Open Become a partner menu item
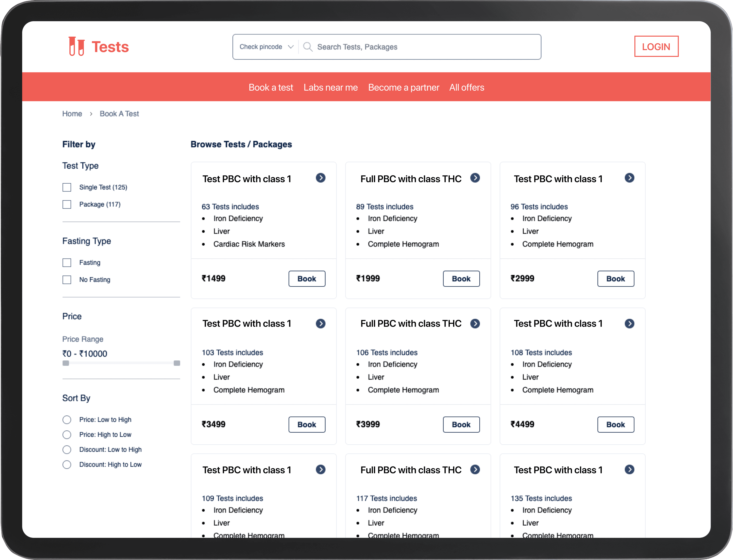The height and width of the screenshot is (560, 733). tap(403, 87)
